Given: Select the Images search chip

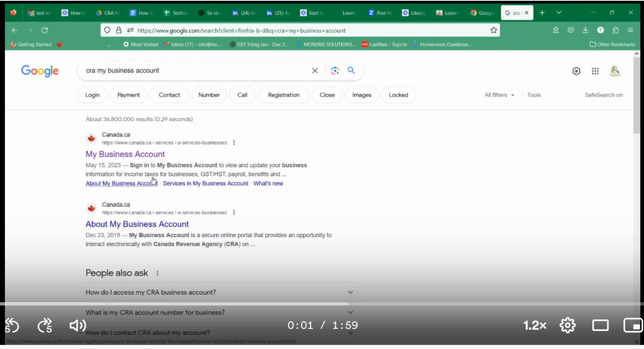Looking at the screenshot, I should [362, 95].
